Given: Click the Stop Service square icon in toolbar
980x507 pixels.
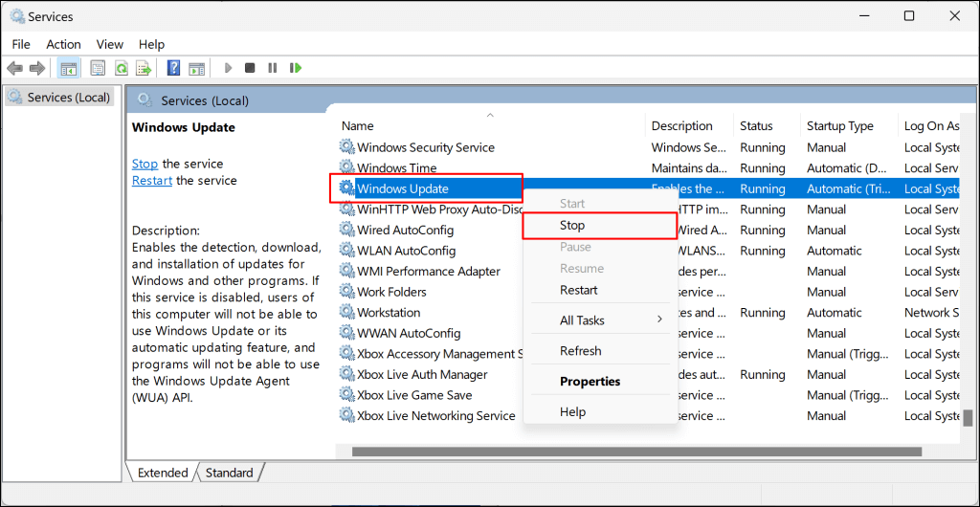Looking at the screenshot, I should 250,68.
